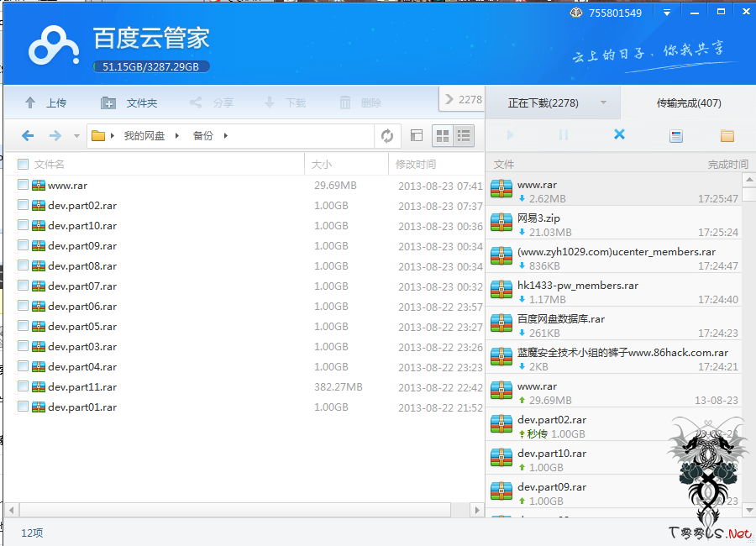Click archive icon of 百度网盘数据库.rar
The height and width of the screenshot is (546, 756).
[x=501, y=323]
